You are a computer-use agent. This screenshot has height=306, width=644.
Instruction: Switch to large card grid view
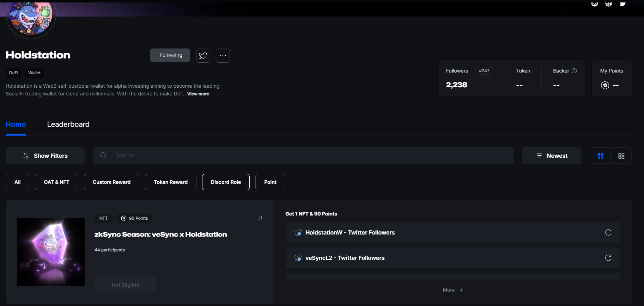coord(601,156)
